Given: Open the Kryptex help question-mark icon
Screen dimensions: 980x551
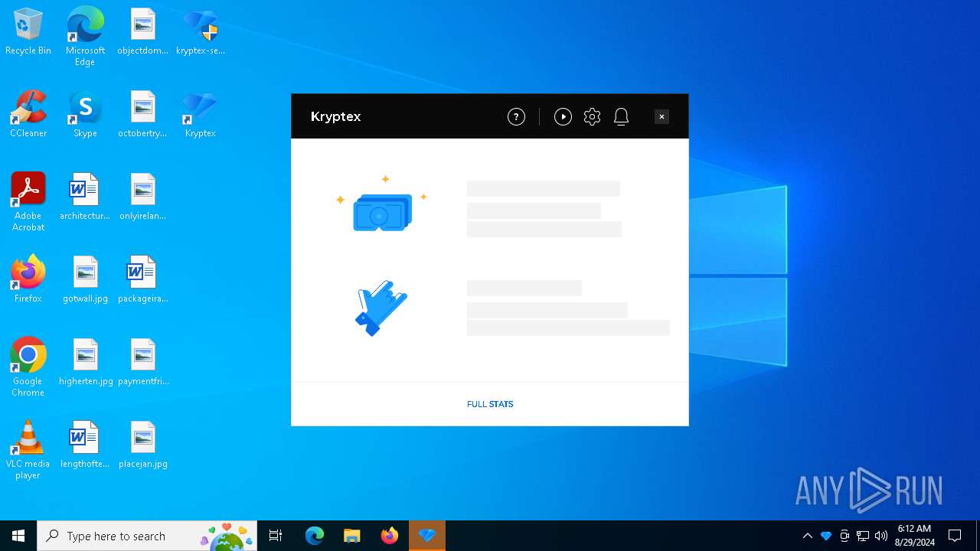Looking at the screenshot, I should pos(516,116).
